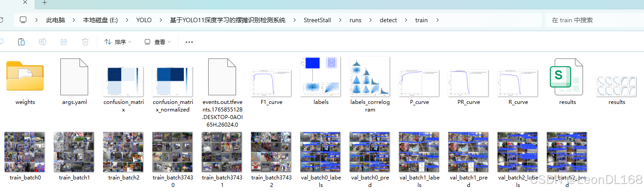The height and width of the screenshot is (191, 644).
Task: Select the train_batch37432 image
Action: tap(271, 151)
